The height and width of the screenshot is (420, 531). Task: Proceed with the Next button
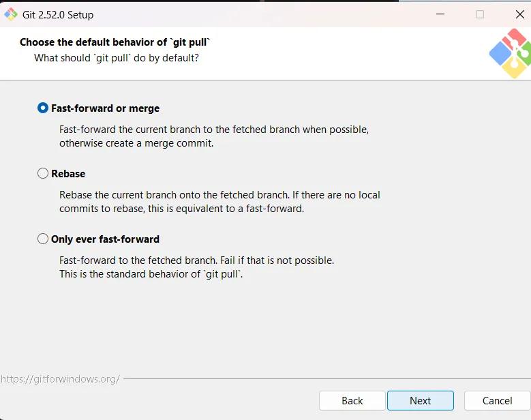(x=420, y=401)
